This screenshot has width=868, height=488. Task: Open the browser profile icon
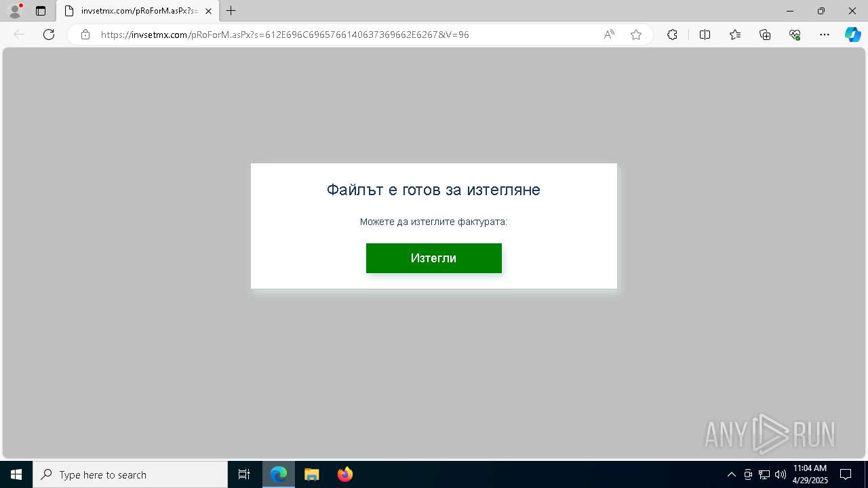(x=14, y=11)
